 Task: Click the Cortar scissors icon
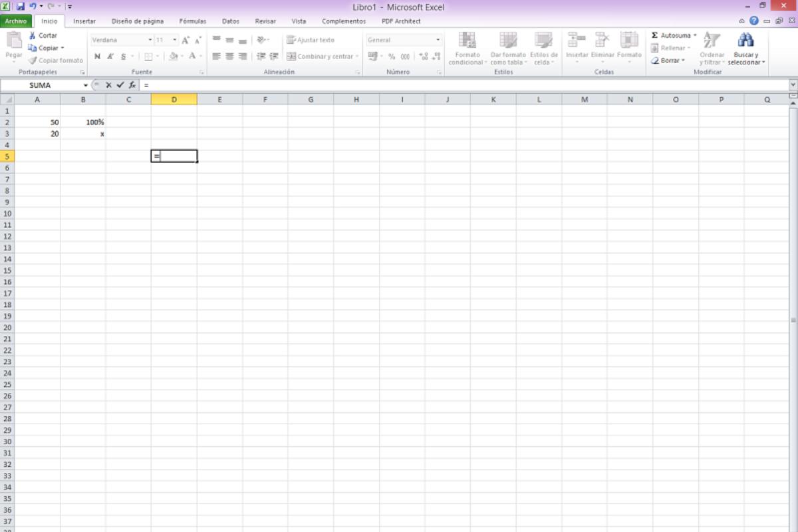coord(32,35)
